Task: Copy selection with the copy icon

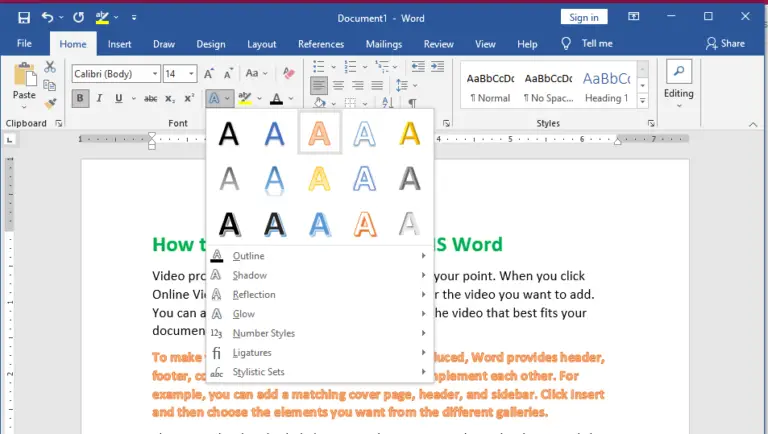Action: [x=49, y=85]
